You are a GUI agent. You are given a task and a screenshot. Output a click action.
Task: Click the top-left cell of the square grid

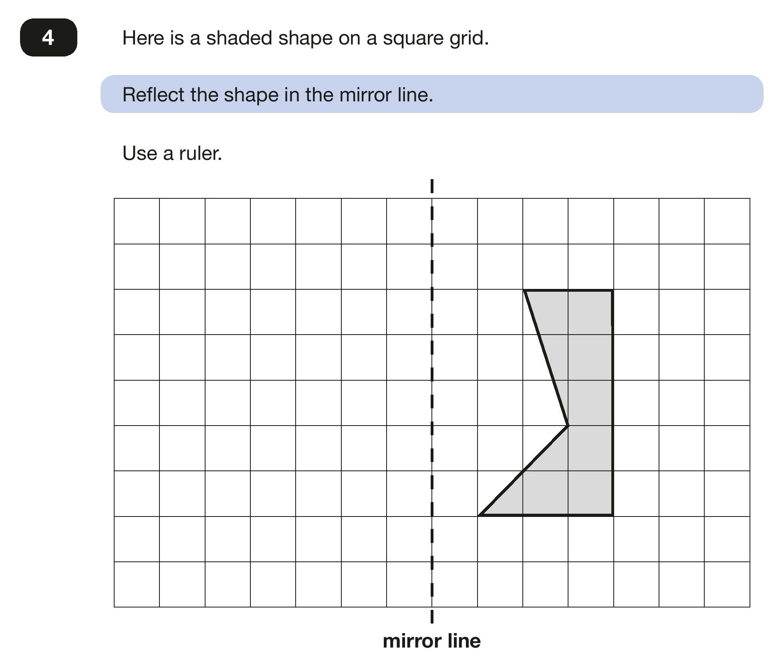[x=137, y=221]
